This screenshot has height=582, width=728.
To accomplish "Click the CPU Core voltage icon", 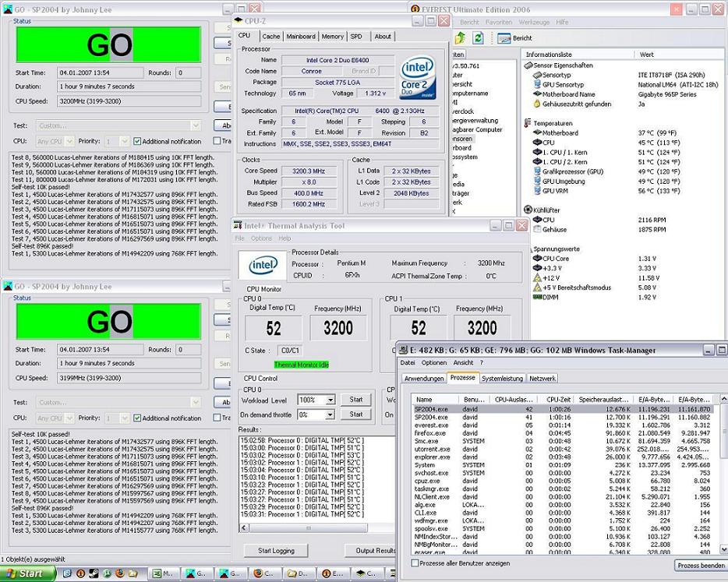I will pos(537,259).
